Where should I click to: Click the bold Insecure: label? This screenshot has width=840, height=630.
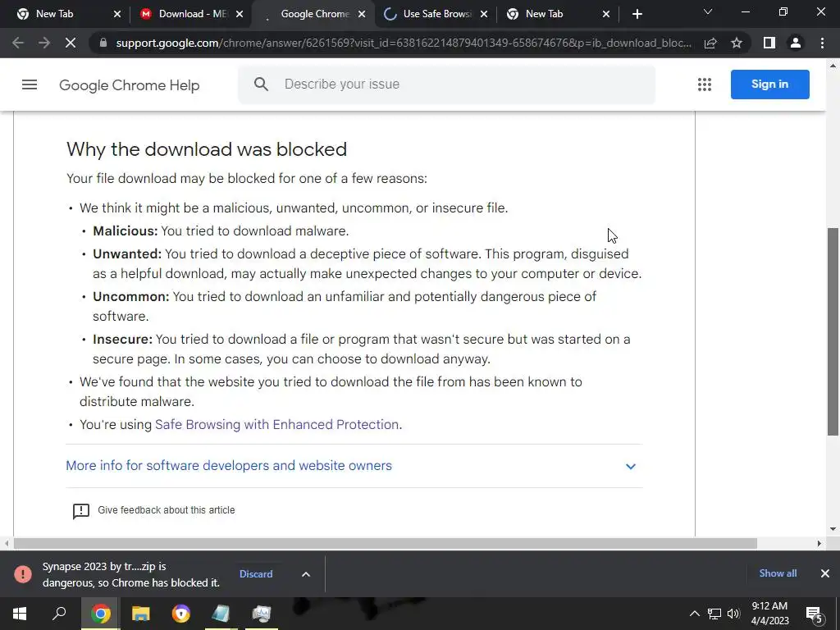click(x=123, y=340)
